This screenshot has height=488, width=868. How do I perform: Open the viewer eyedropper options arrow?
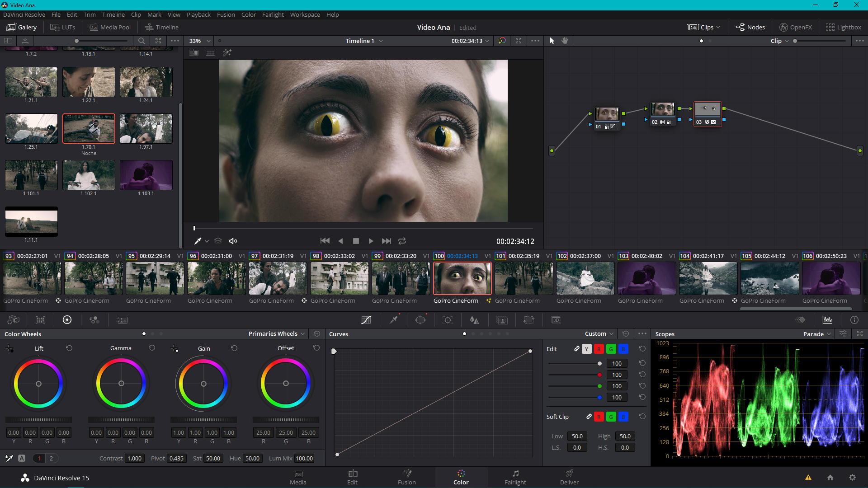[x=207, y=241]
